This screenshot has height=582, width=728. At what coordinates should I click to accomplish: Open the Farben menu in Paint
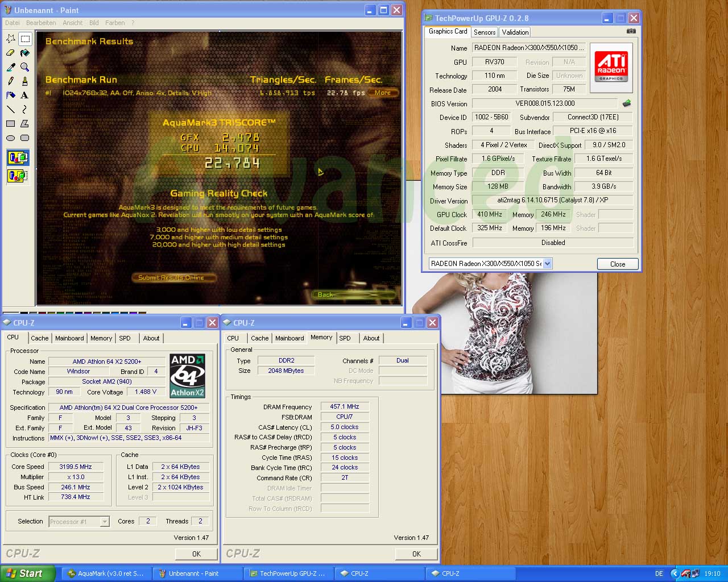tap(115, 23)
